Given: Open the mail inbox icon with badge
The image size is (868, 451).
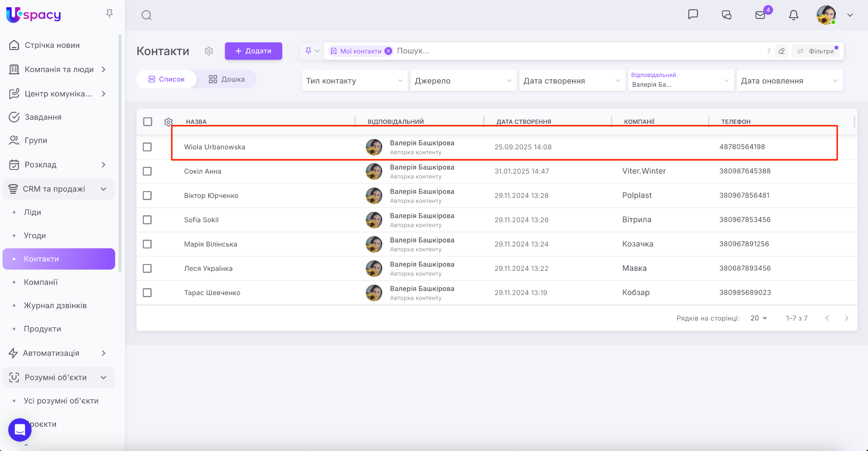Looking at the screenshot, I should [760, 15].
